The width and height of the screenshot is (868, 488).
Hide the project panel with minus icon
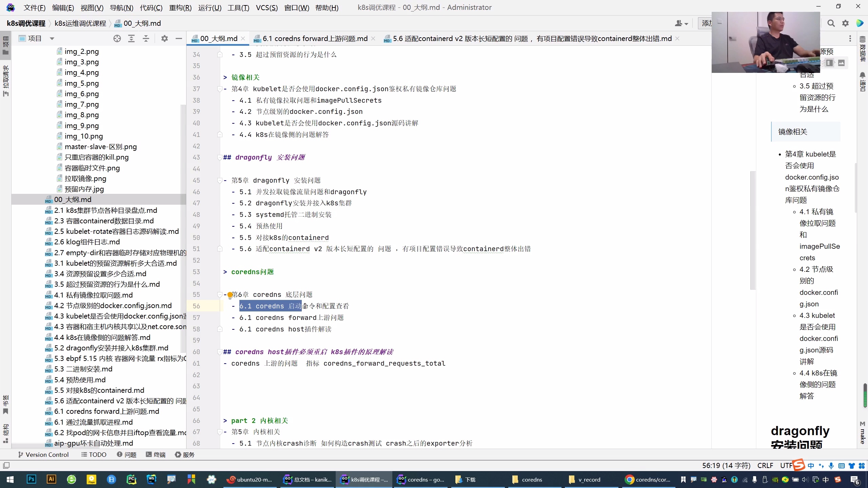pos(179,38)
